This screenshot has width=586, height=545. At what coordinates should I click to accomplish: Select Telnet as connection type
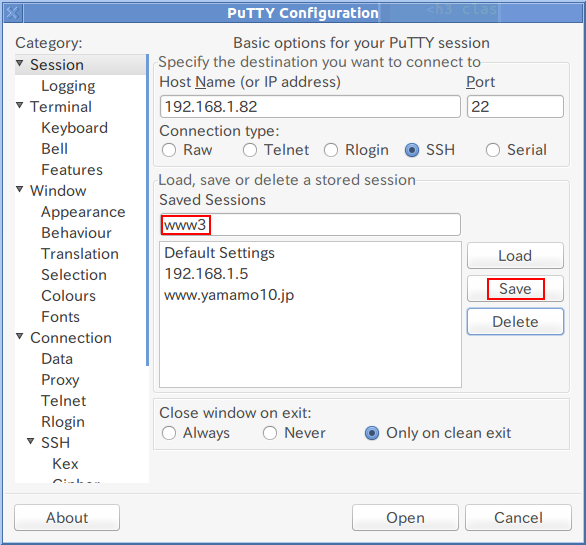click(x=250, y=150)
